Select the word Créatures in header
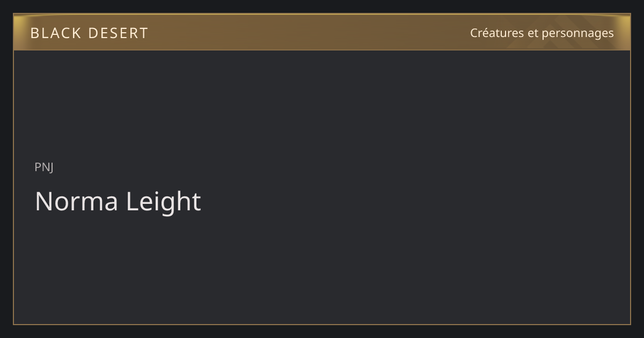Viewport: 644px width, 338px height. [x=497, y=33]
